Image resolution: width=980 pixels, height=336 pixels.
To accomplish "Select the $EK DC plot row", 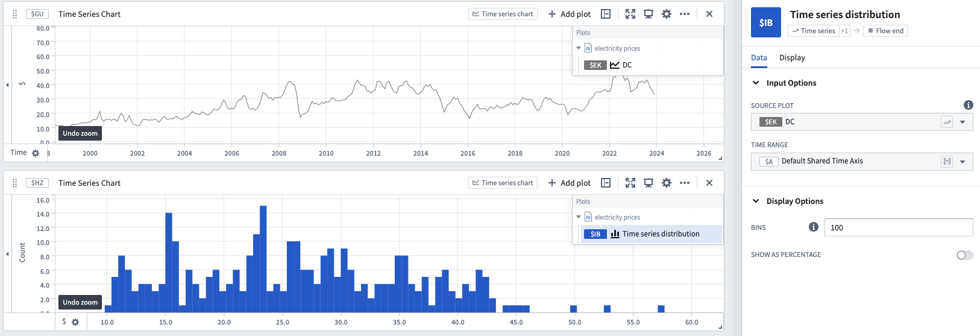I will (x=652, y=65).
